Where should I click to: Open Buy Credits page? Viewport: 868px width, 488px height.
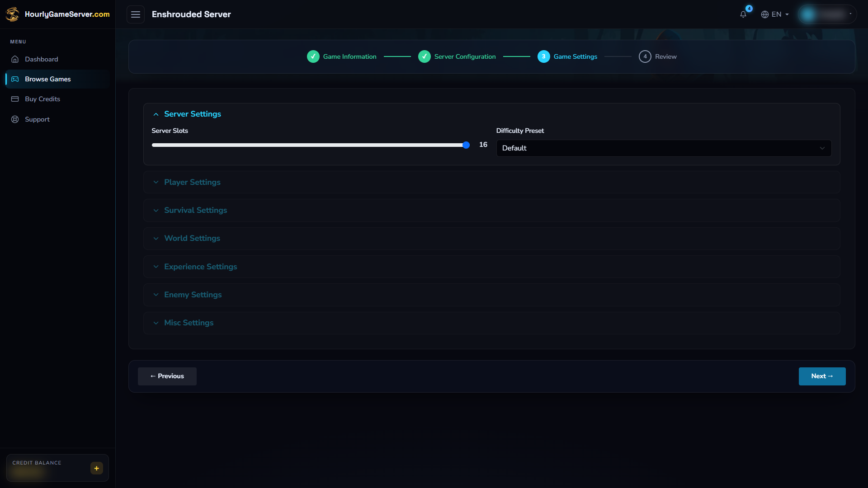57,99
